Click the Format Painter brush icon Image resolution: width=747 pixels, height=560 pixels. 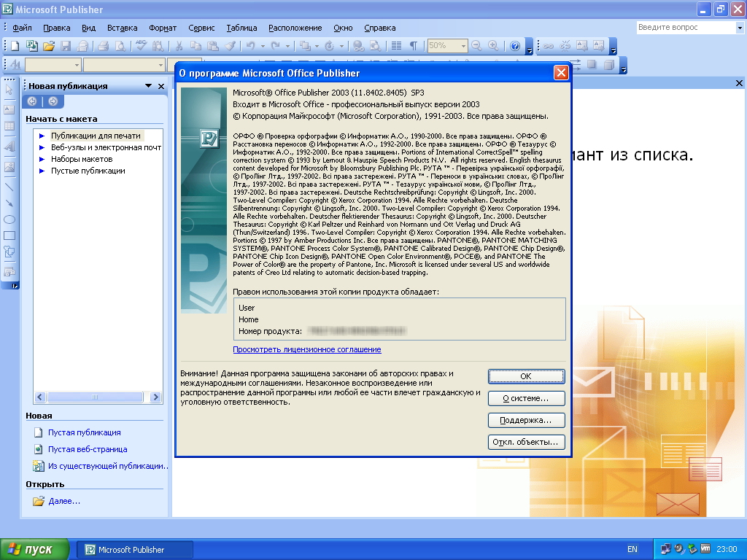(x=230, y=46)
